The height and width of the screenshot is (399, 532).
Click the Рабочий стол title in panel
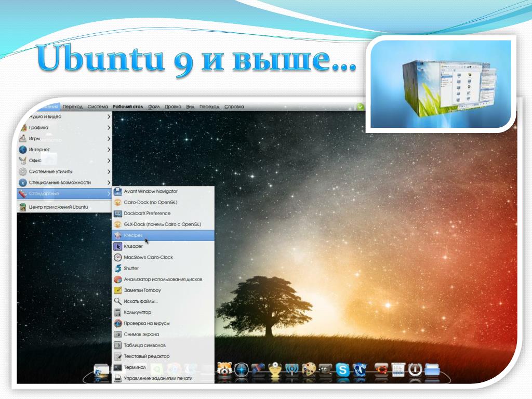[128, 107]
